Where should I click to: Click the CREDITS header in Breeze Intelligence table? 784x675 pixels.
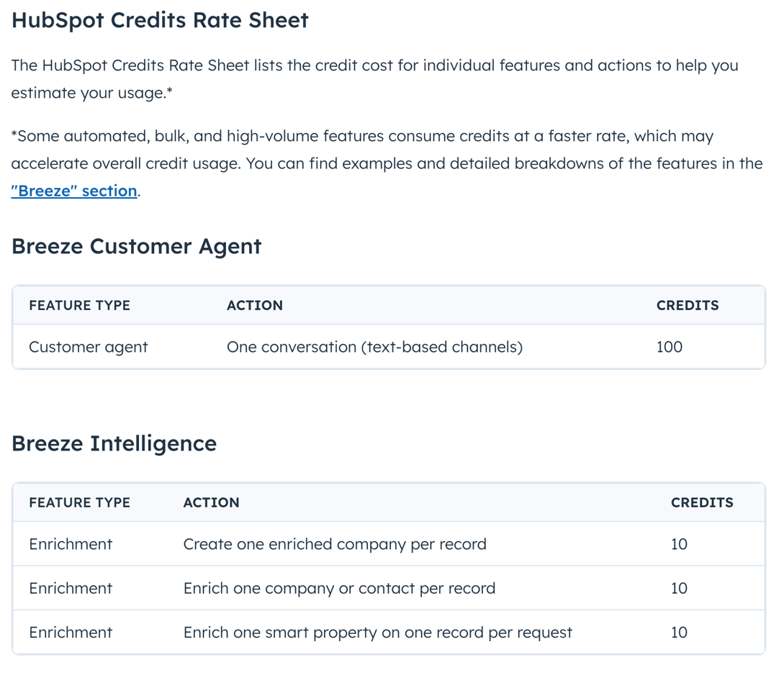click(x=702, y=502)
